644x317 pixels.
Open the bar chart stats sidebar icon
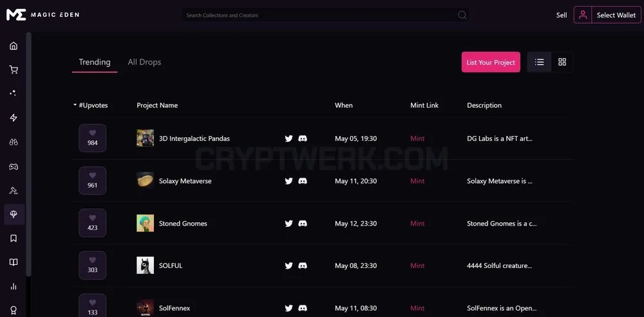14,286
